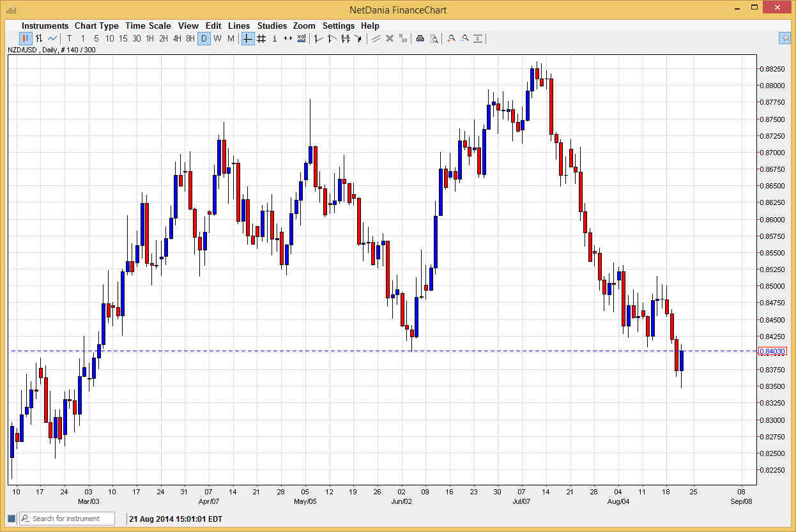Screen dimensions: 796x532
Task: Click the Search for instrument field
Action: [x=67, y=518]
